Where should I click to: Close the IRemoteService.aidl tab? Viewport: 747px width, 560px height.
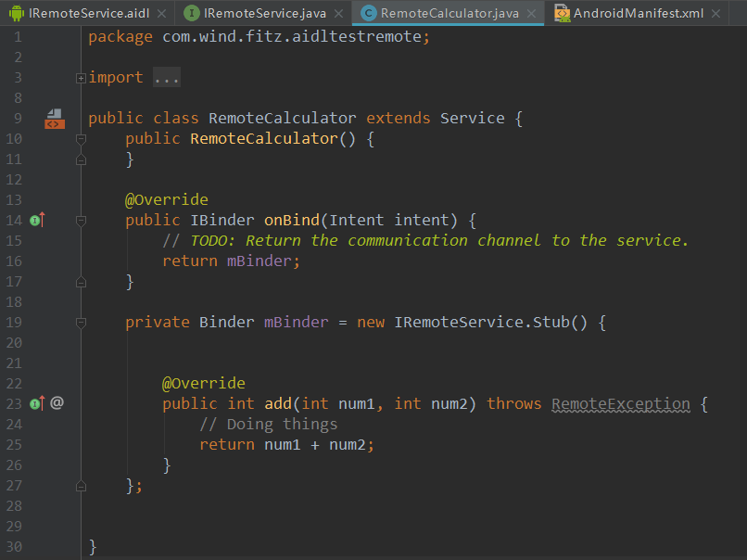pyautogui.click(x=162, y=14)
